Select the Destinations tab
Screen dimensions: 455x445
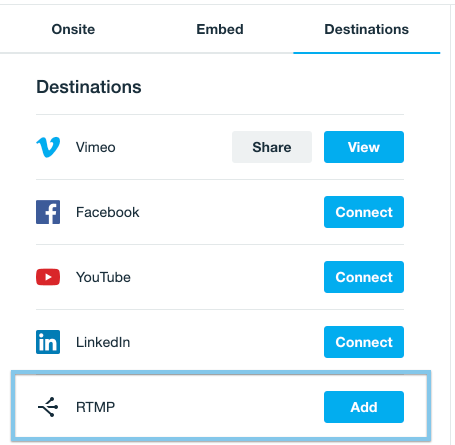point(367,29)
